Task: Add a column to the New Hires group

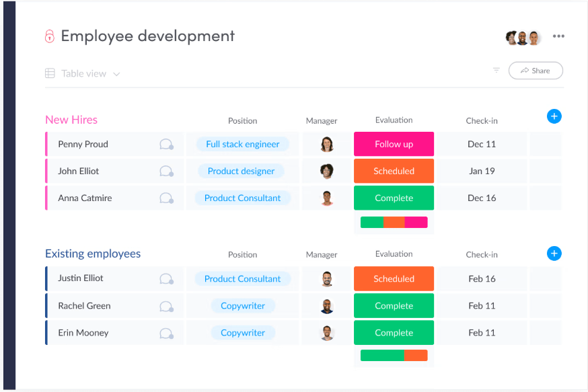Action: tap(554, 116)
